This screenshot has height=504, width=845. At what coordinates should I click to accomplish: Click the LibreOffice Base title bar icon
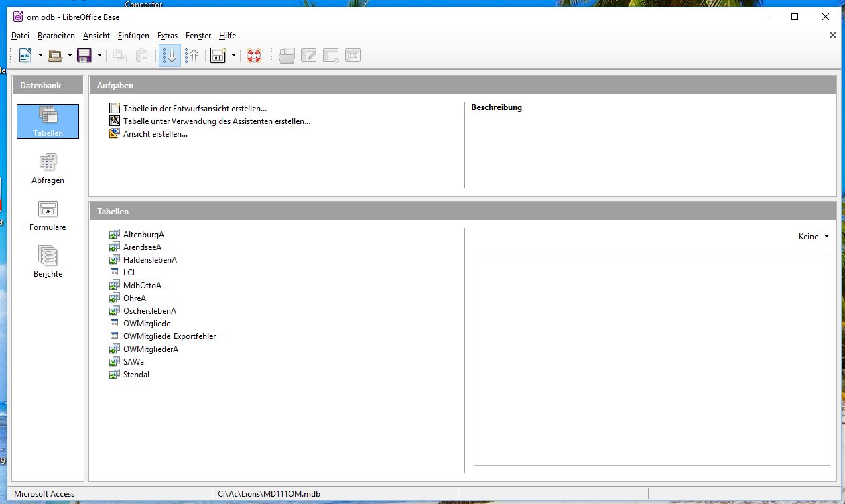[x=18, y=17]
